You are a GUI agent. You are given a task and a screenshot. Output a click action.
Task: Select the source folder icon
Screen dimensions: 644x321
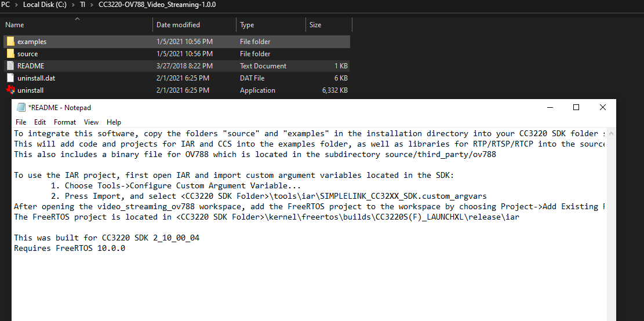click(10, 54)
